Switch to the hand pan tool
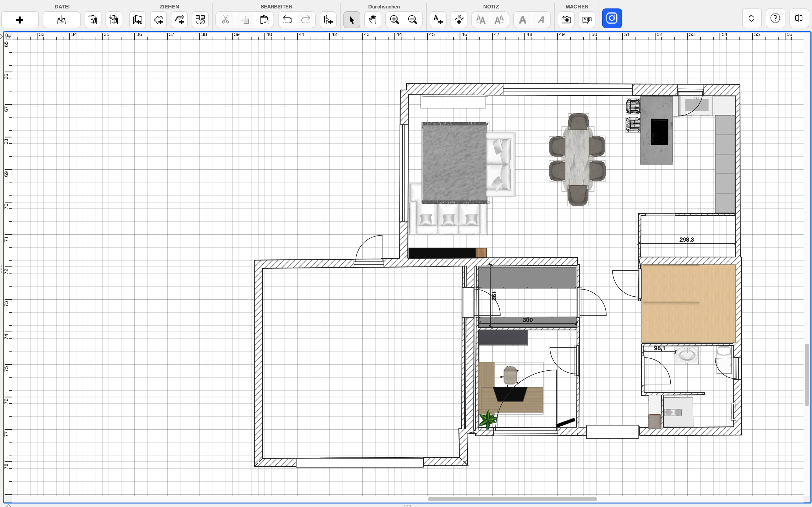 click(x=372, y=20)
